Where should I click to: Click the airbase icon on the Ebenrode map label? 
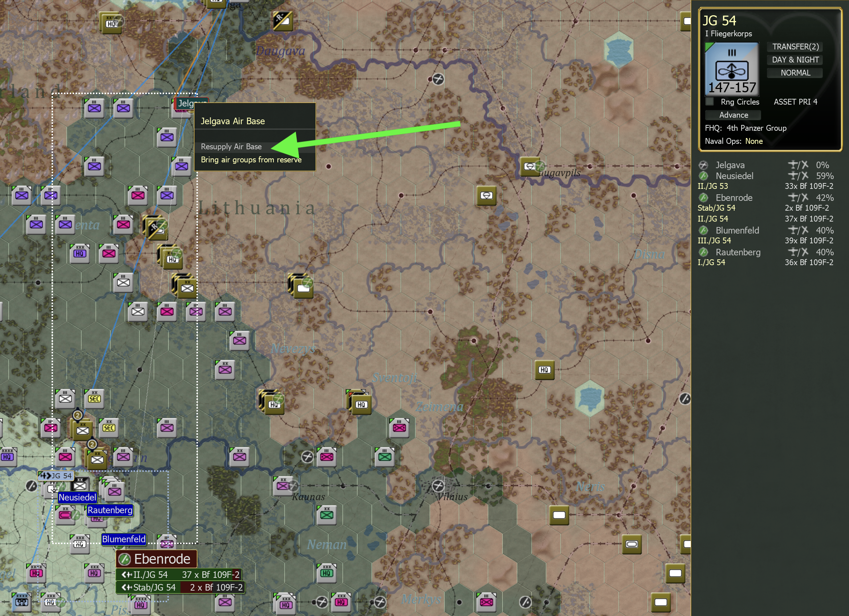click(x=125, y=559)
